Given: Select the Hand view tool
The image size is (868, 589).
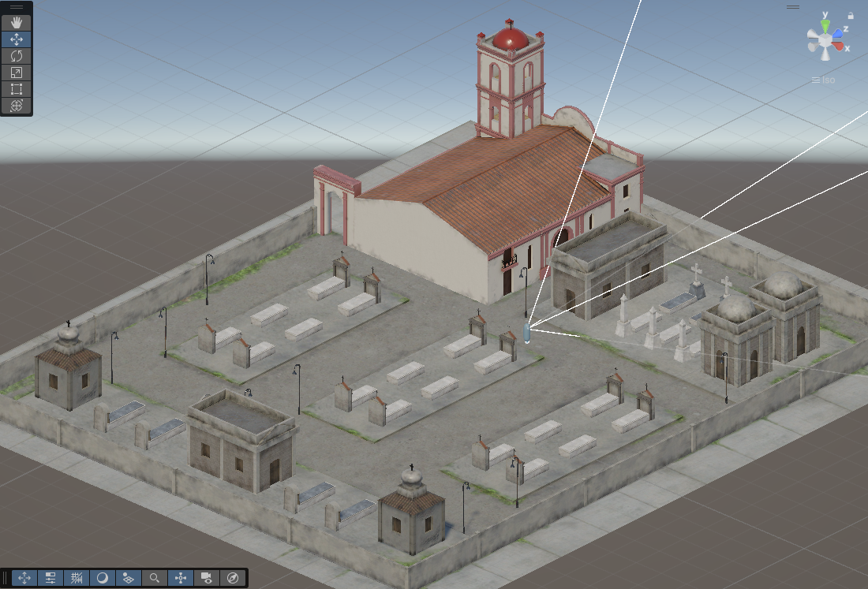Looking at the screenshot, I should (x=17, y=23).
